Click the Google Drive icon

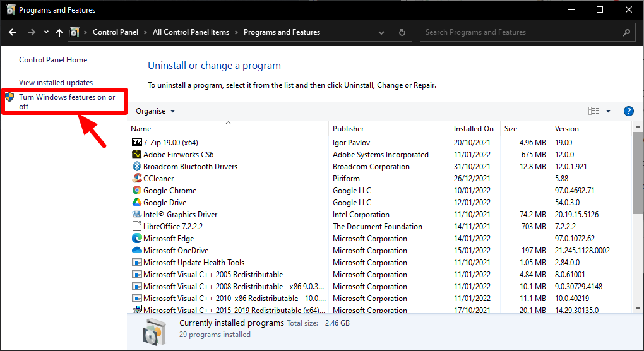pos(137,202)
